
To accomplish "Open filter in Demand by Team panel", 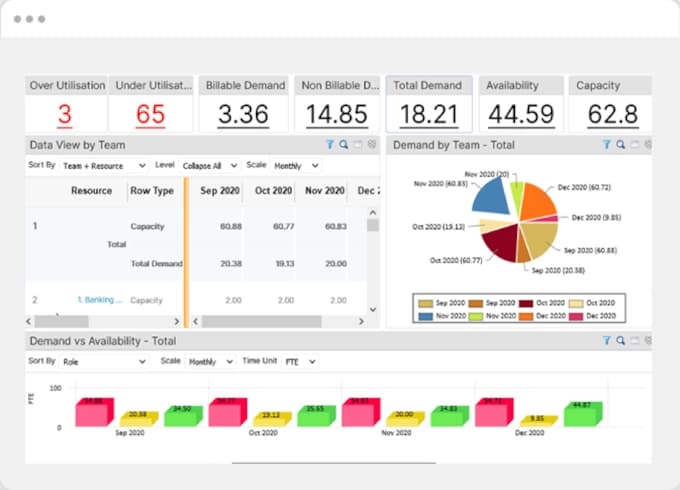I will [607, 144].
